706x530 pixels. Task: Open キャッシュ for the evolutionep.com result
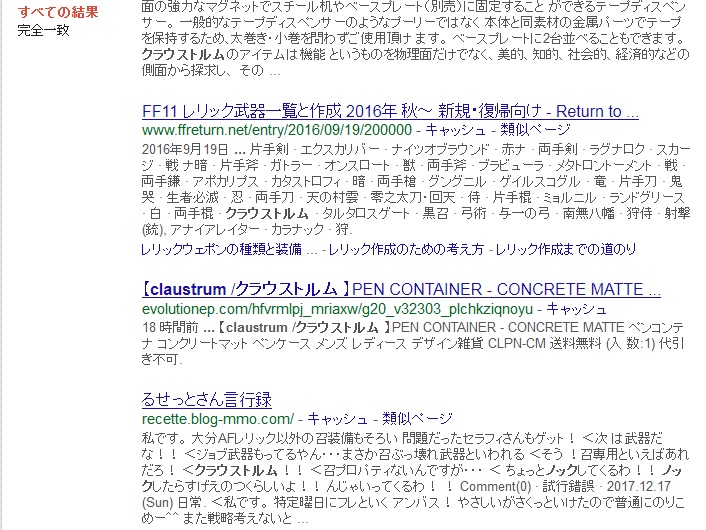tap(576, 309)
